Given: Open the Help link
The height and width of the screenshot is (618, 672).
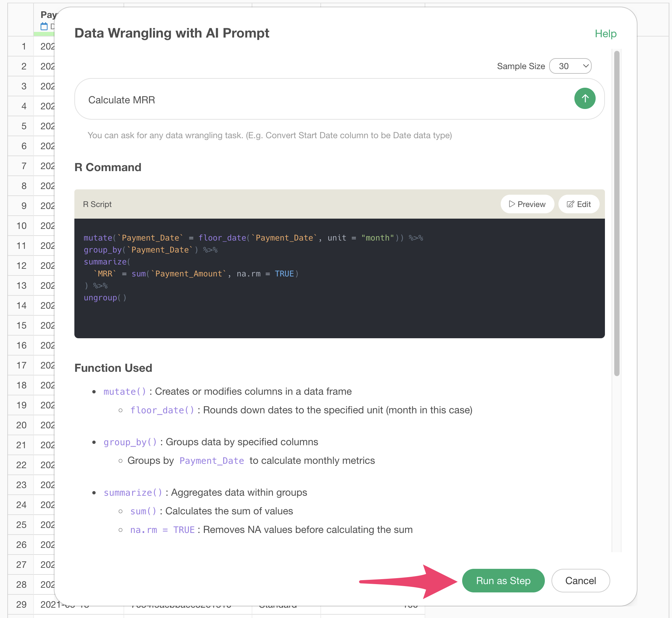Looking at the screenshot, I should point(605,34).
